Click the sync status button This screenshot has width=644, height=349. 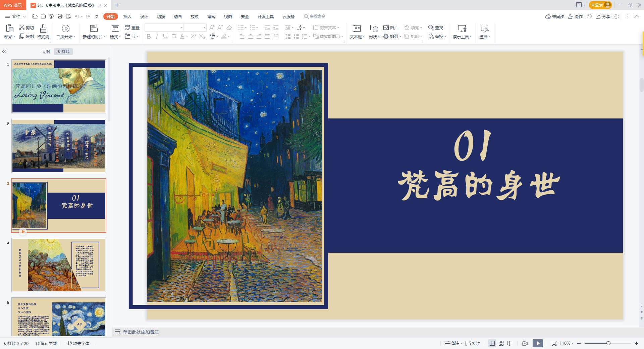coord(554,16)
